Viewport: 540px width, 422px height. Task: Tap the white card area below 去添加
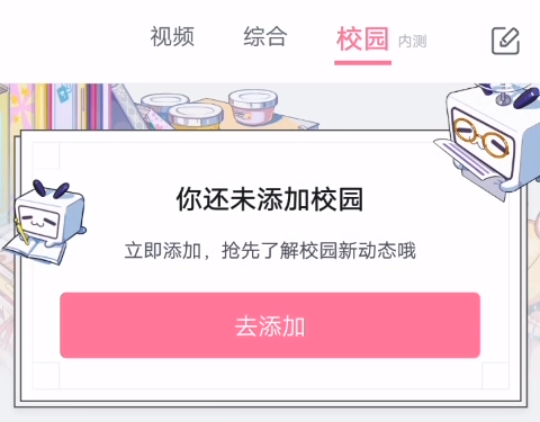(x=270, y=374)
